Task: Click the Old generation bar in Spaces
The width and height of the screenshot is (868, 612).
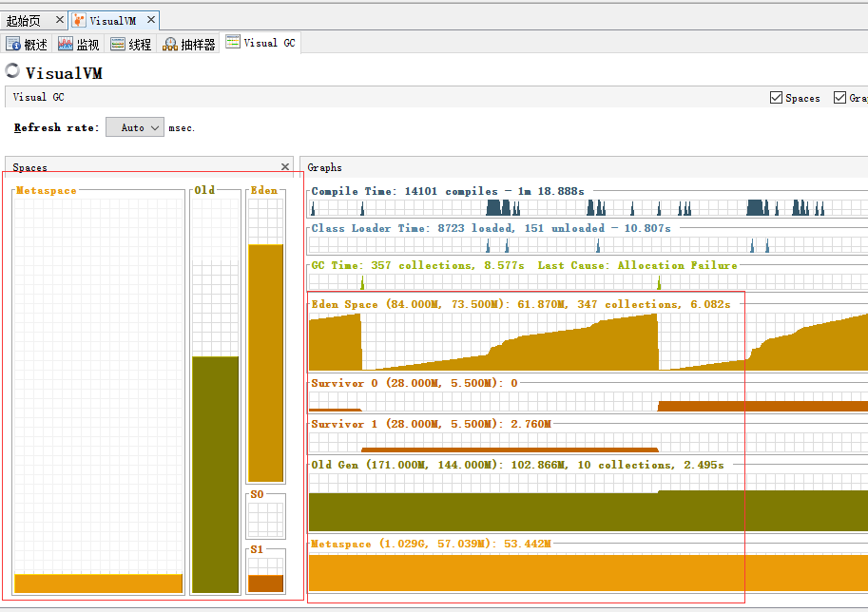Action: pos(216,475)
